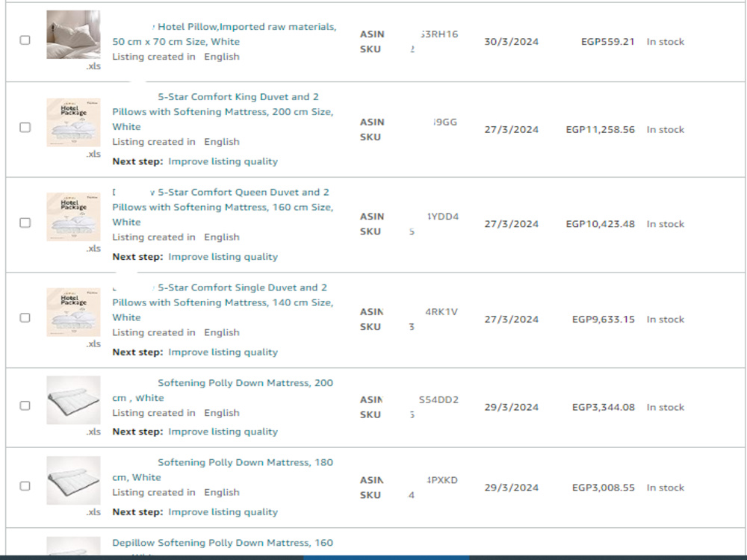Open the Softening Polly Down Mattress 200 cm title
This screenshot has height=560, width=747.
223,391
